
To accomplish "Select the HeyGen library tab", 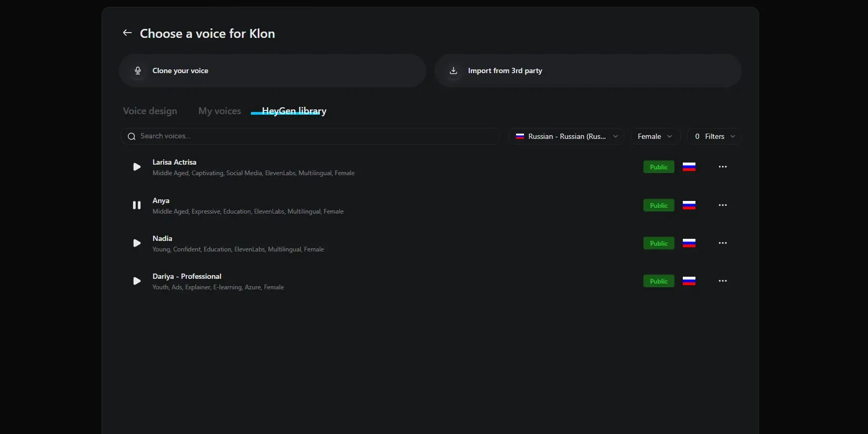I will 294,111.
